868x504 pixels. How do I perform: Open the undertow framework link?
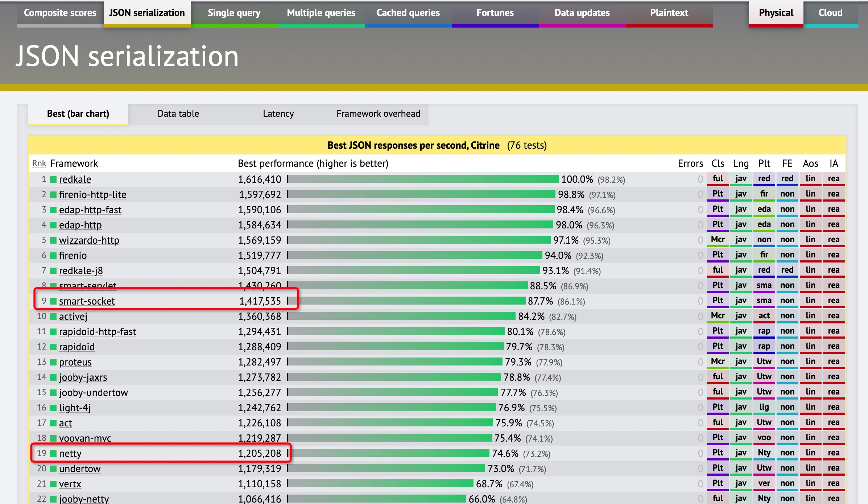point(80,469)
